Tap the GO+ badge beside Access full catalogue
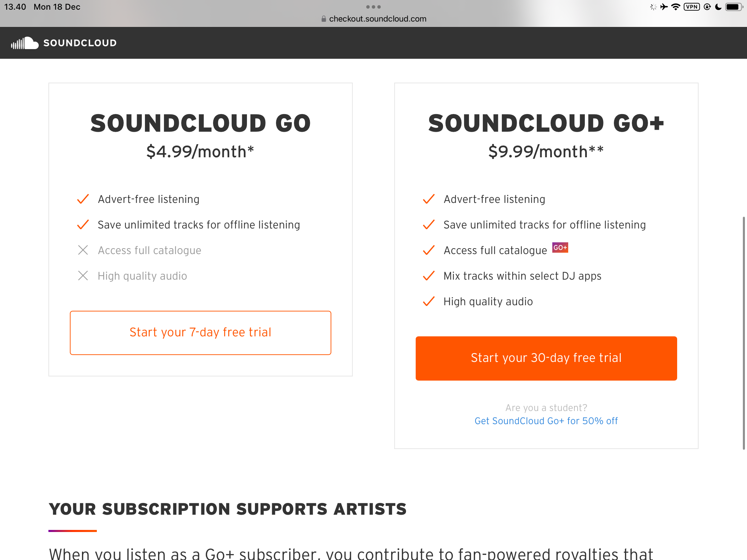The height and width of the screenshot is (560, 747). click(x=560, y=248)
